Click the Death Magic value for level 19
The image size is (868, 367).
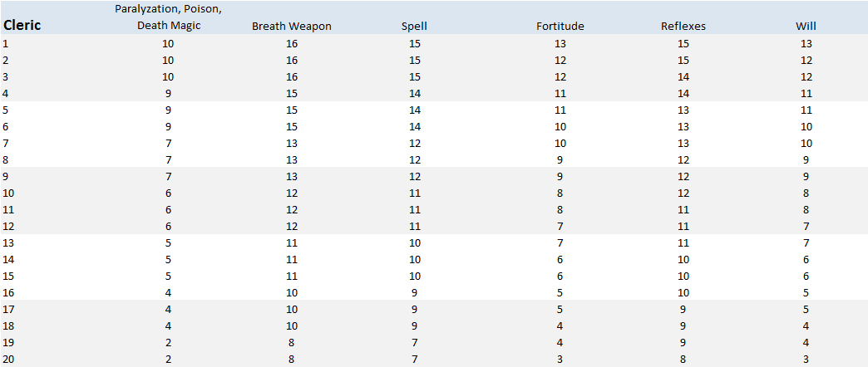168,342
